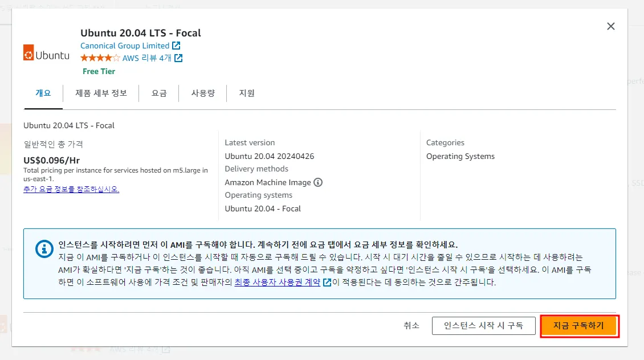Click the 인스턴스 시작 시 구독 button
This screenshot has height=360, width=644.
(483, 325)
